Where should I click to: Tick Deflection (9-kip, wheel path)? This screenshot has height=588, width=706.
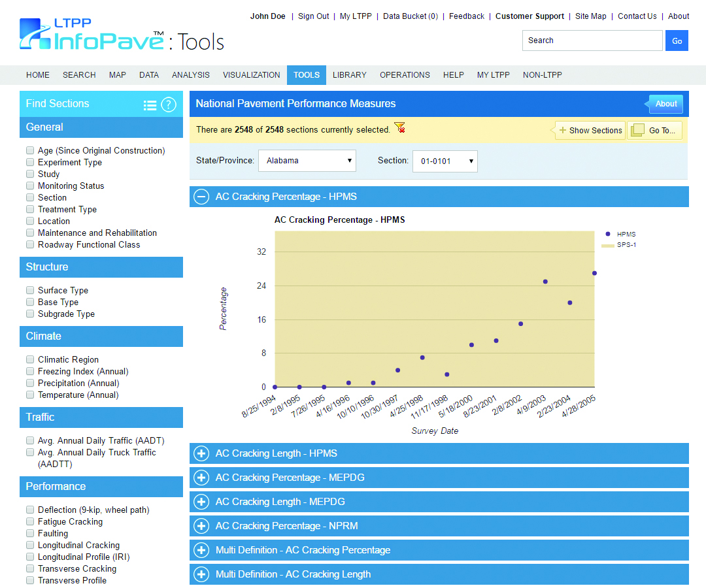tap(30, 510)
